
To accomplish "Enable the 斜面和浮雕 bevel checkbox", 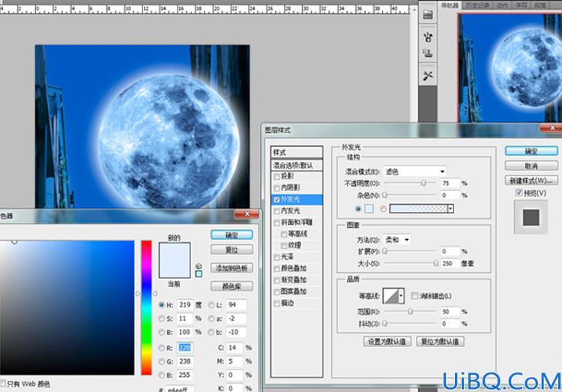I will click(x=277, y=223).
